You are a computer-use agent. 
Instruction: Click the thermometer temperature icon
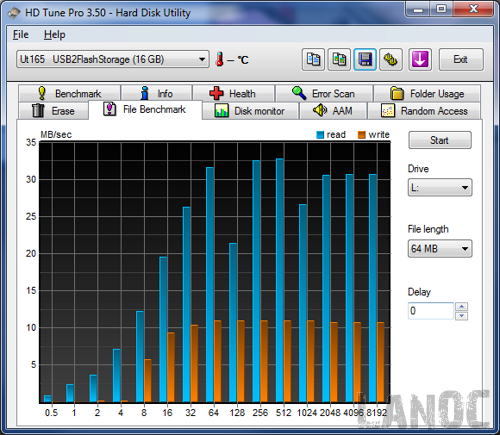(220, 59)
